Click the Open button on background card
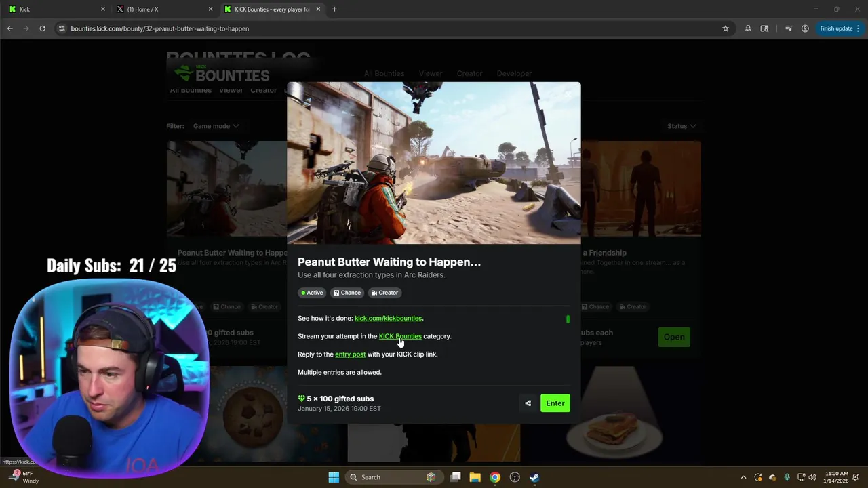868x488 pixels. tap(674, 337)
